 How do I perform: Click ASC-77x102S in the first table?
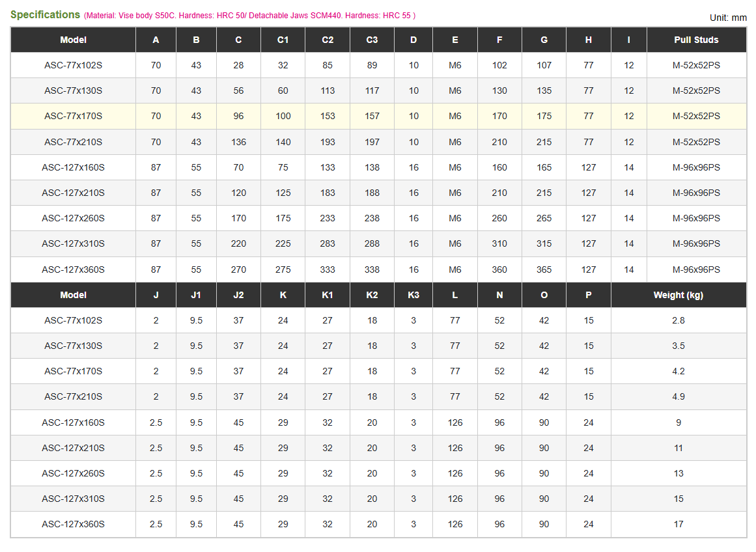click(x=74, y=65)
